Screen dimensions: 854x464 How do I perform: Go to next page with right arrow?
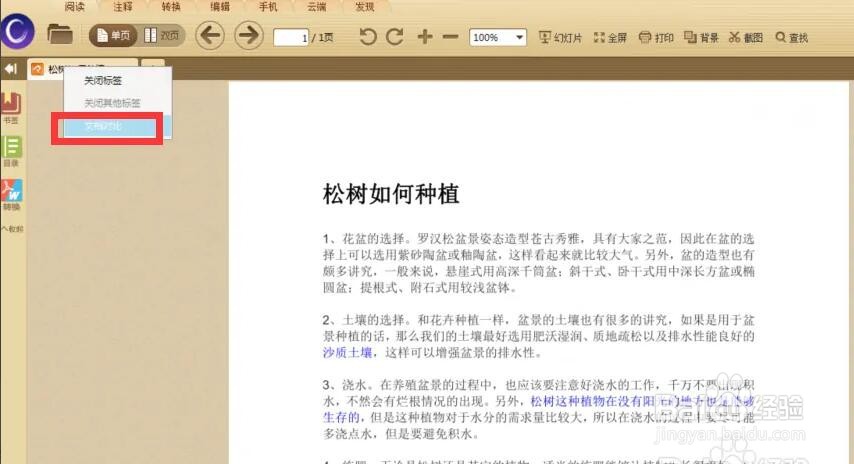pyautogui.click(x=248, y=36)
